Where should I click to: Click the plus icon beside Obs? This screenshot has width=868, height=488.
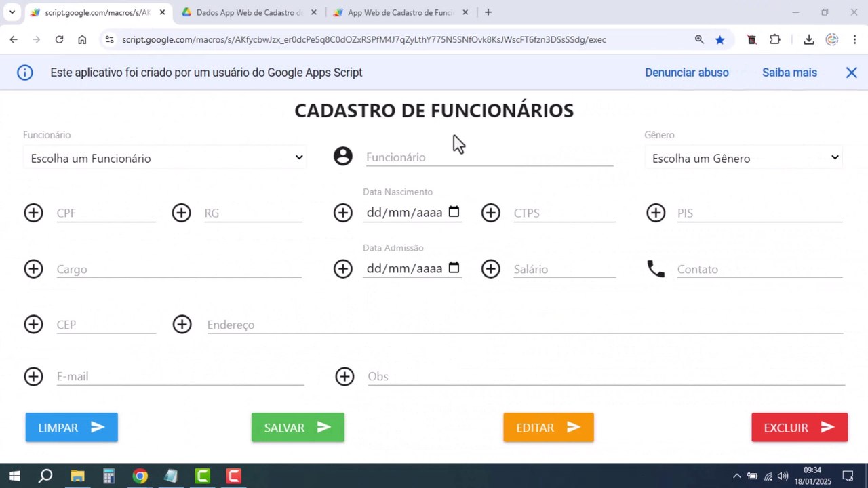point(345,376)
